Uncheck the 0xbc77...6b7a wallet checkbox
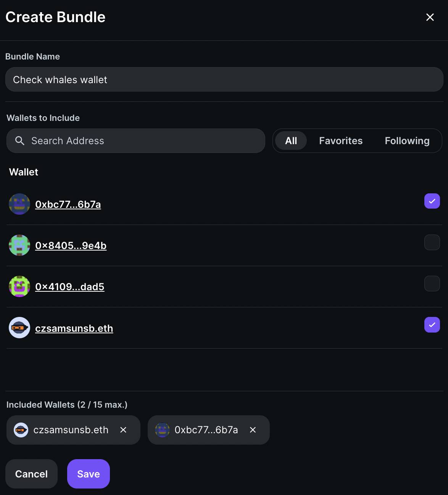This screenshot has width=448, height=495. coord(432,201)
